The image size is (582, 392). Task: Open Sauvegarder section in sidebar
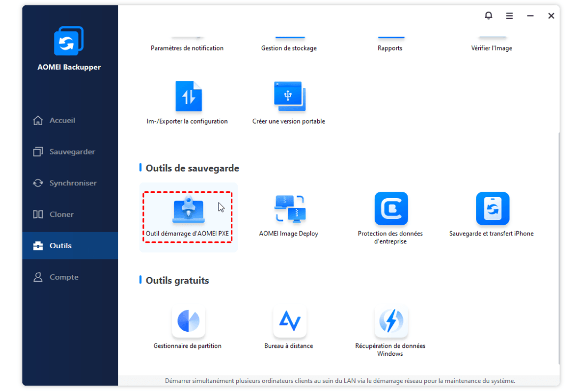click(70, 152)
